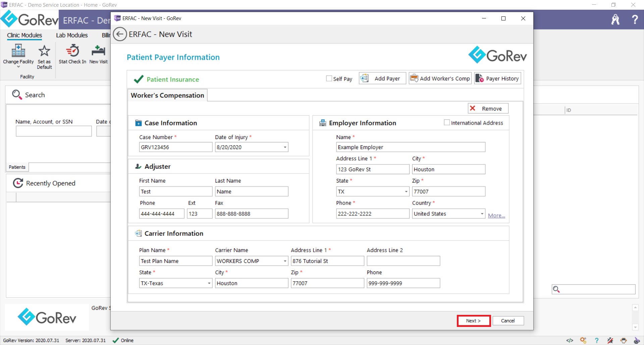
Task: Remove the worker's compensation entry
Action: point(488,109)
